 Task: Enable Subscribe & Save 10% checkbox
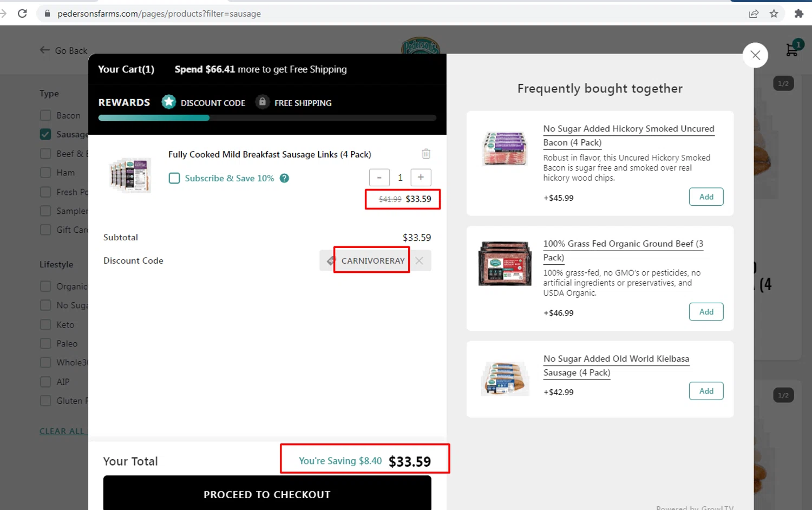[174, 178]
